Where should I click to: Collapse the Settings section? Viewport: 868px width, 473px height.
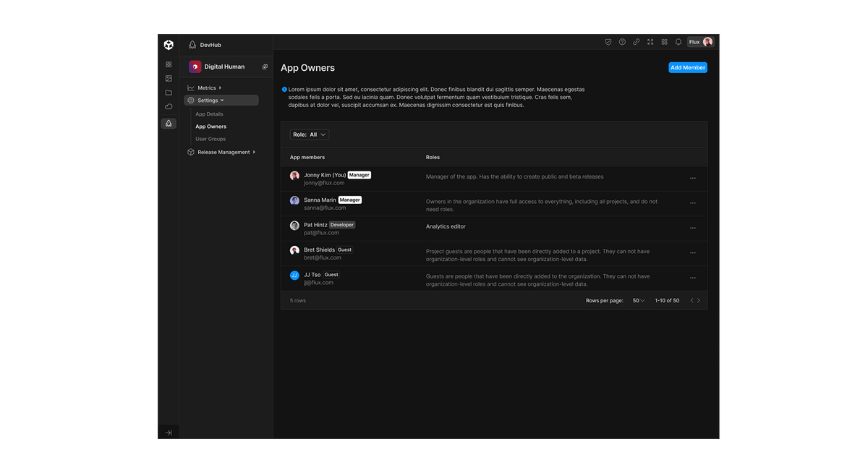221,101
